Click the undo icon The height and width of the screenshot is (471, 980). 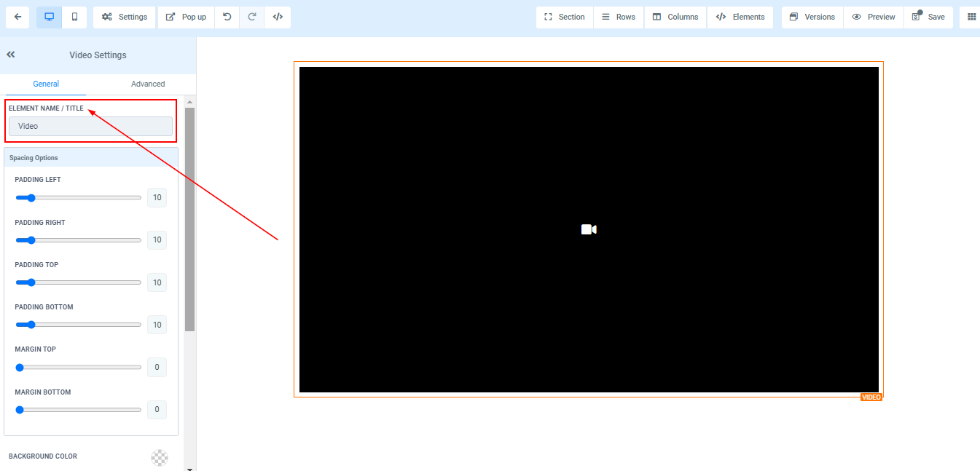coord(227,17)
